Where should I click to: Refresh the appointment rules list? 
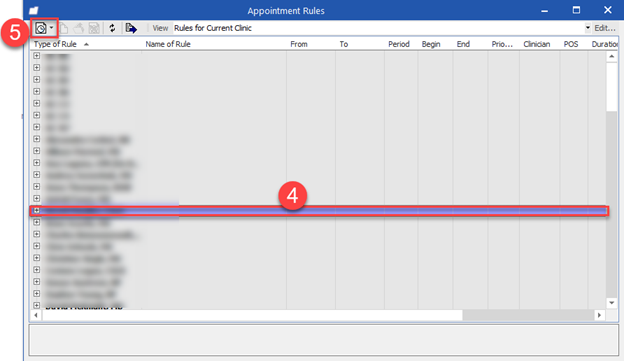pos(112,28)
